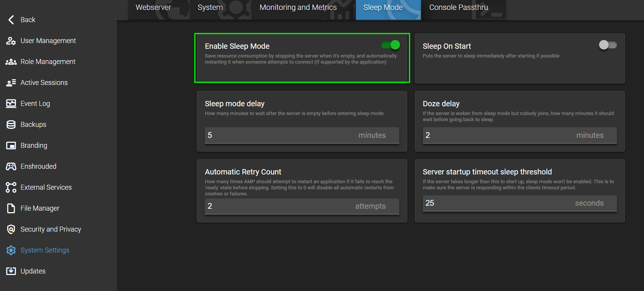This screenshot has height=291, width=644.
Task: Open the Monitoring and Metrics tab
Action: pyautogui.click(x=298, y=8)
